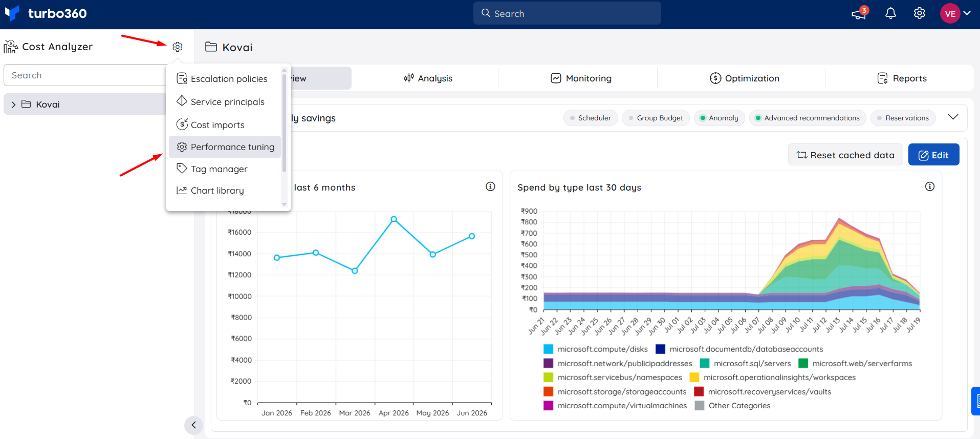Click the global Search field in header
The height and width of the screenshot is (439, 980).
tap(567, 13)
